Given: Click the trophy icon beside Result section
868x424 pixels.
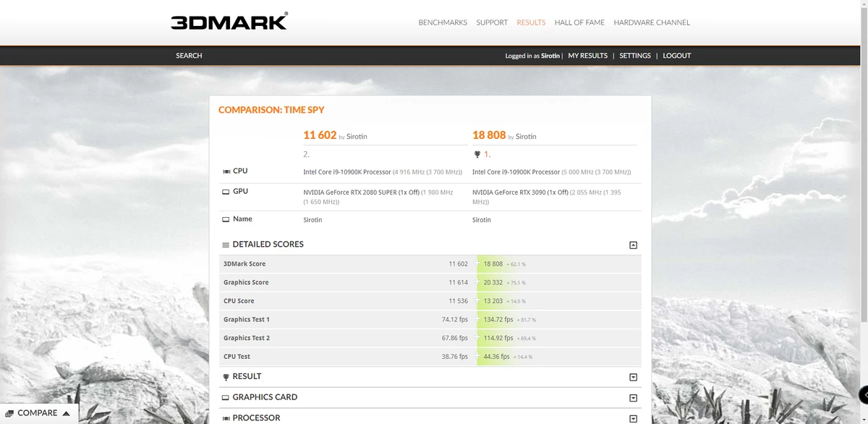Looking at the screenshot, I should point(226,377).
